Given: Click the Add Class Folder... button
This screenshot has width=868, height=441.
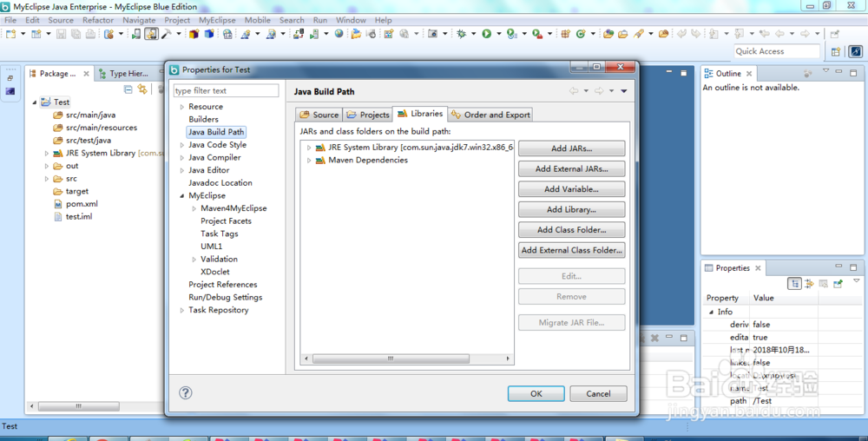Looking at the screenshot, I should click(572, 230).
